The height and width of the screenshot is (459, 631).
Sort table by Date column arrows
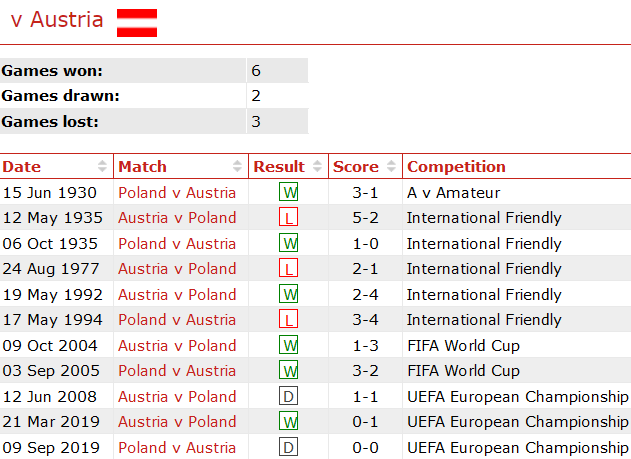point(102,167)
